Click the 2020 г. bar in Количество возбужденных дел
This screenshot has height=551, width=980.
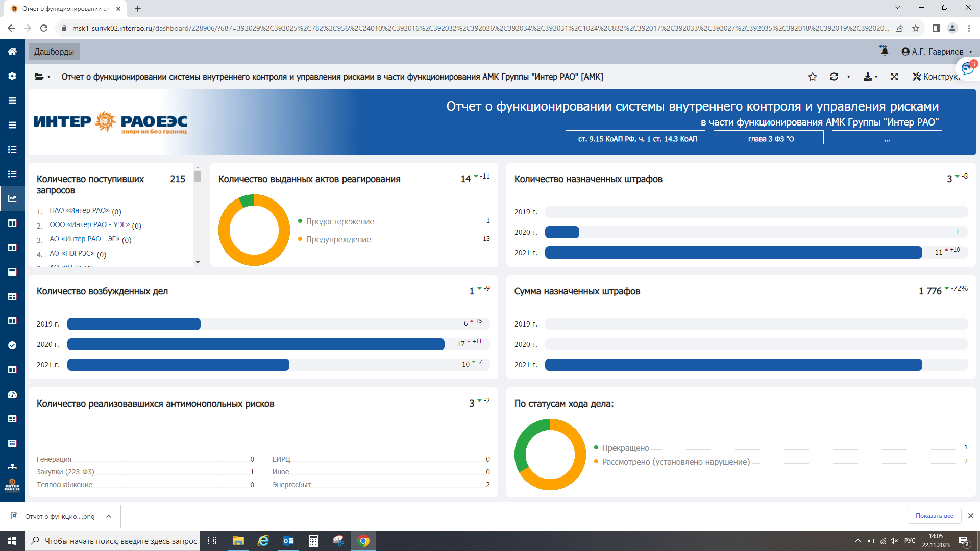coord(256,344)
